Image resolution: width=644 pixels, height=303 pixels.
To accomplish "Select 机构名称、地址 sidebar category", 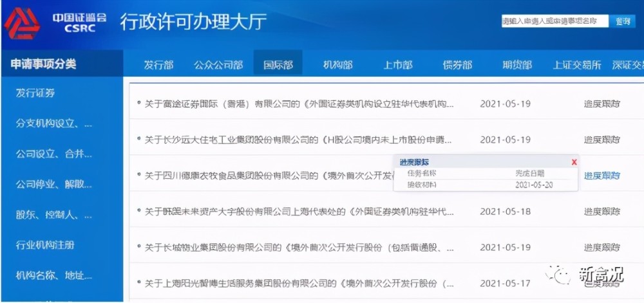I will [x=54, y=275].
